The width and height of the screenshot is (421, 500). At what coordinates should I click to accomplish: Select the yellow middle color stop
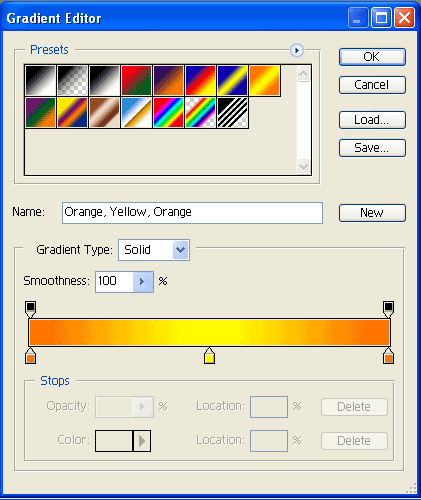209,356
